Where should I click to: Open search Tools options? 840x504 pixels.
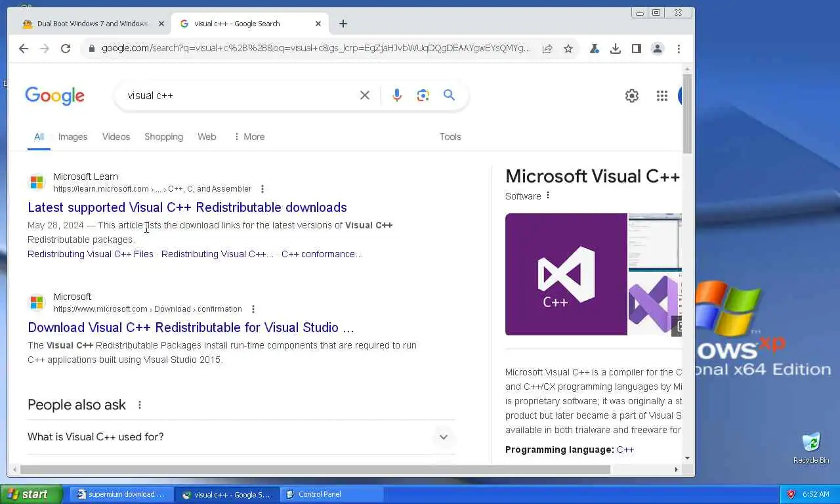450,136
